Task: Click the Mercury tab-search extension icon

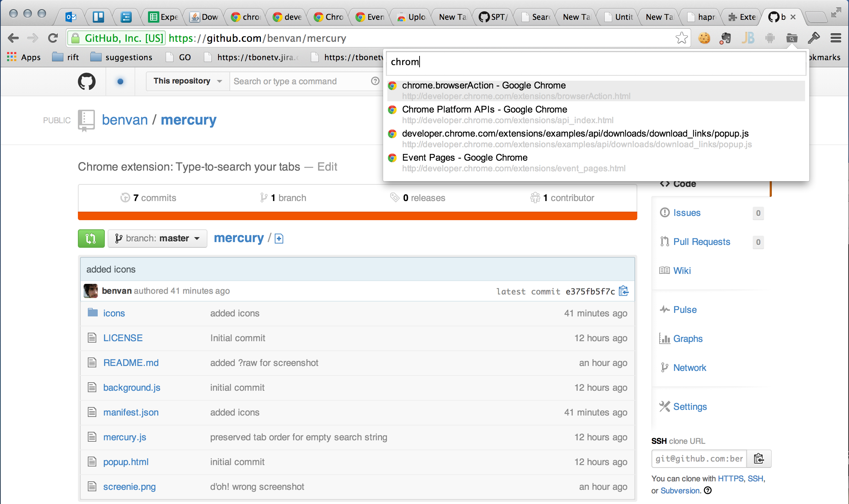Action: [x=792, y=38]
